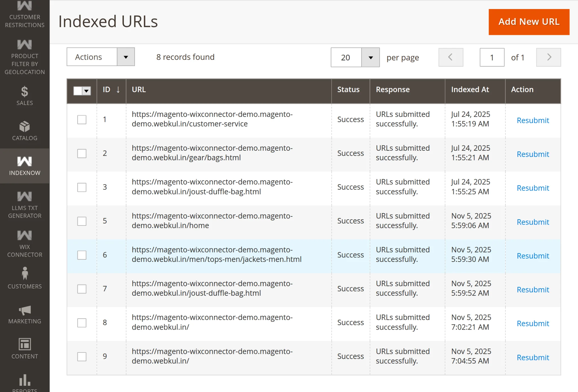Expand the mass-select options arrow
Viewport: 578px width, 392px height.
point(86,91)
